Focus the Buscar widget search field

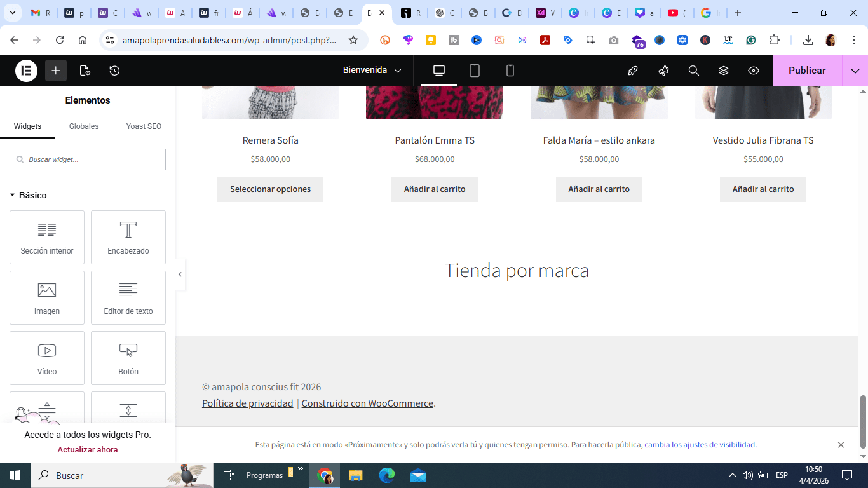88,159
